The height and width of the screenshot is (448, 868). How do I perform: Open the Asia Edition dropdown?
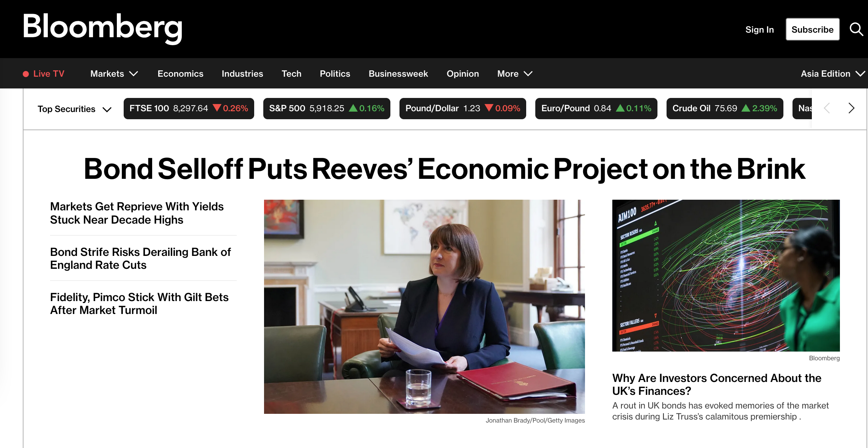click(833, 74)
